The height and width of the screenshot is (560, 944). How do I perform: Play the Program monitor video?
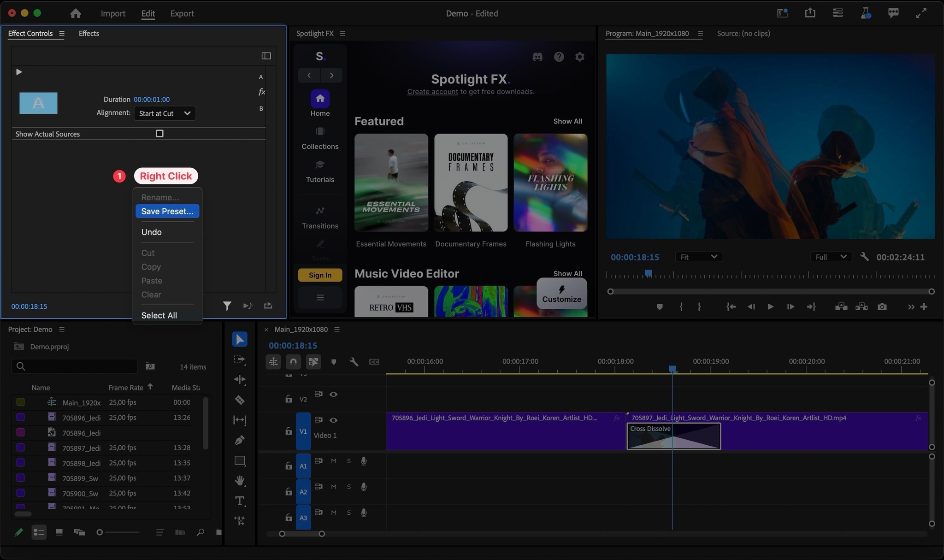pyautogui.click(x=770, y=307)
